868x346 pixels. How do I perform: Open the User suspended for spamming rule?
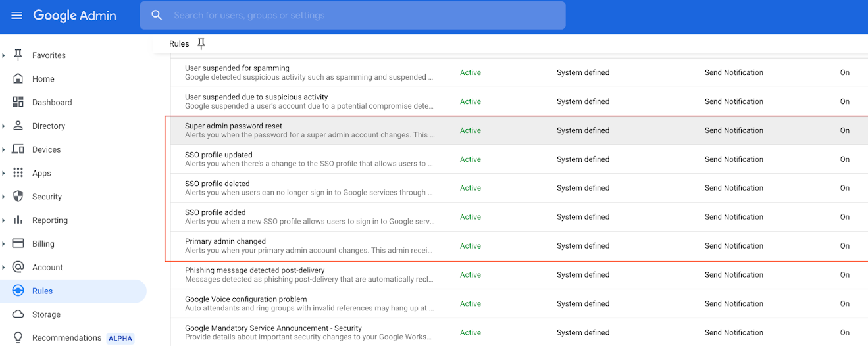(x=237, y=68)
